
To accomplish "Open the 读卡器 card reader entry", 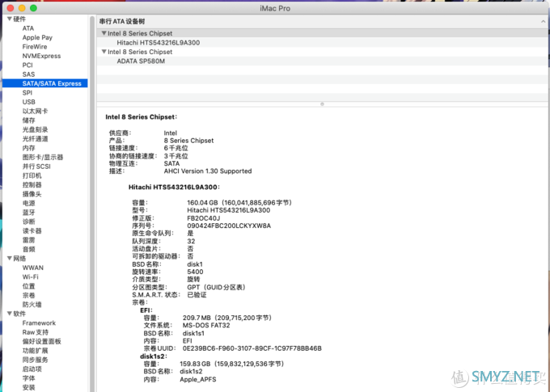I will [32, 230].
